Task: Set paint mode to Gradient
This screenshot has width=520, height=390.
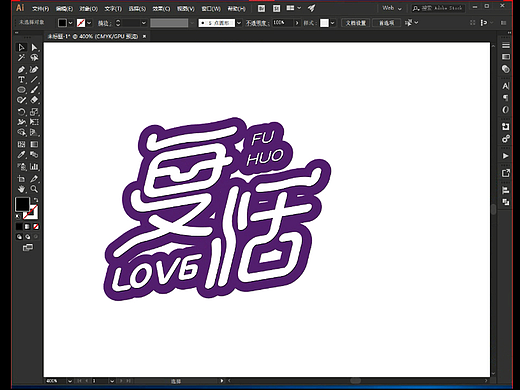Action: (27, 227)
